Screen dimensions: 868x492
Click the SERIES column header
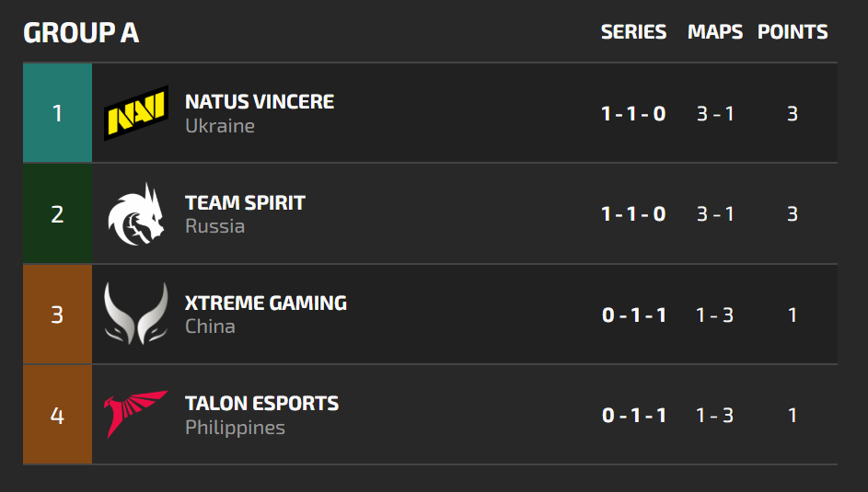(x=633, y=32)
